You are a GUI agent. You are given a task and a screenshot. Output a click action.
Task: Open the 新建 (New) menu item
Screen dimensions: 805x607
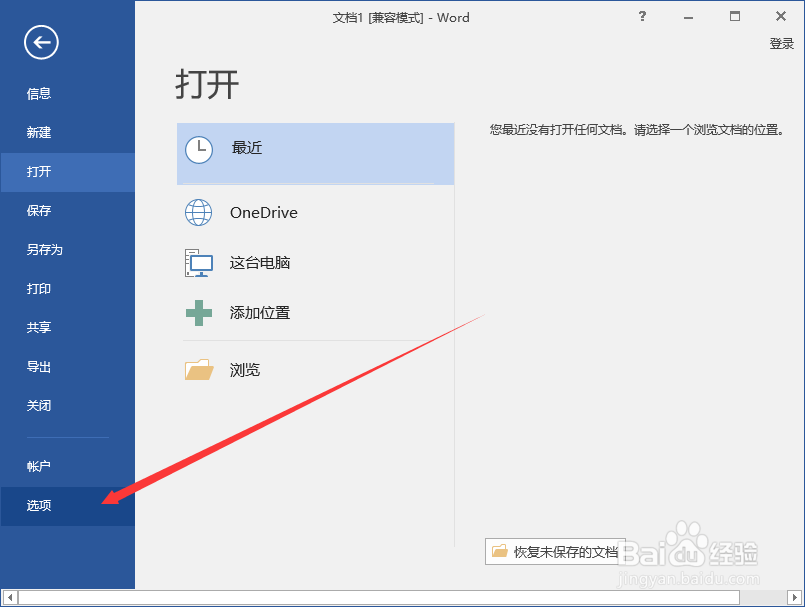67,132
